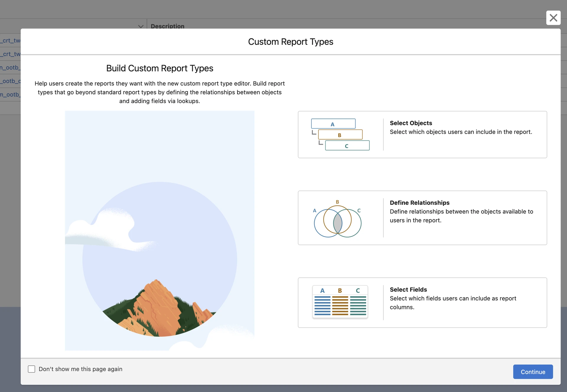Click the Build Custom Report Types heading

click(159, 68)
